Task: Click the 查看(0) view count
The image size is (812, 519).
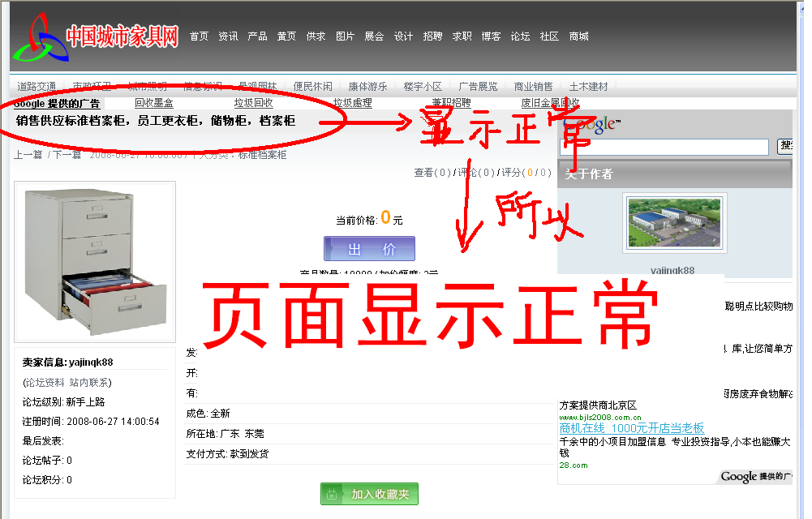Action: click(432, 172)
